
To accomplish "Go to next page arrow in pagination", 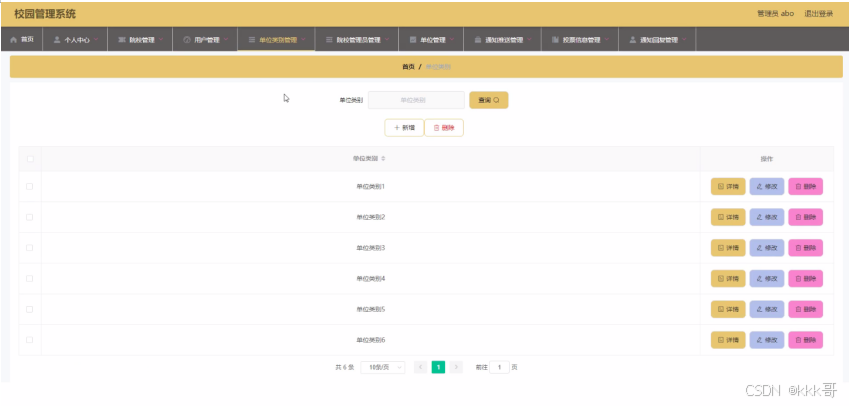I will pos(456,368).
